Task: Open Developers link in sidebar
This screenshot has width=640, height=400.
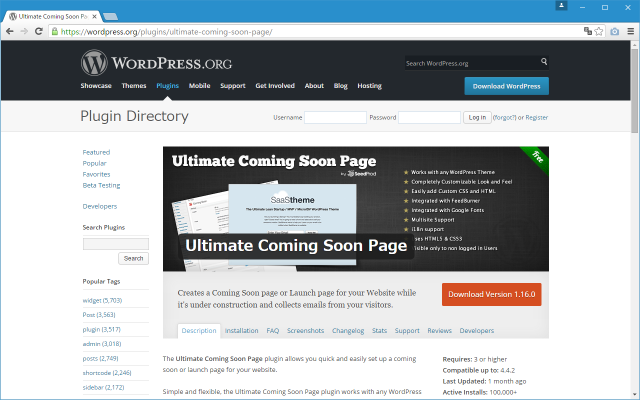Action: pos(100,207)
